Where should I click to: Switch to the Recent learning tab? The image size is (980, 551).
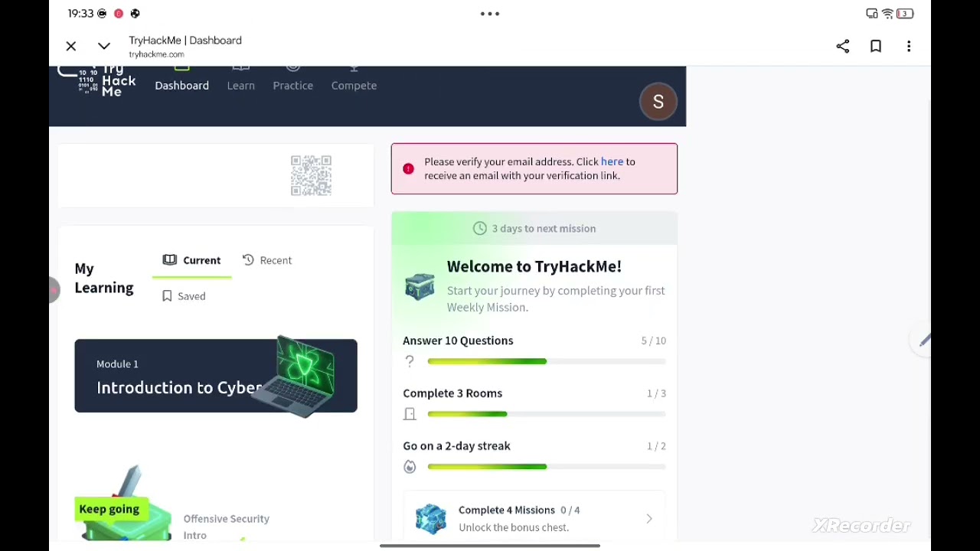pyautogui.click(x=267, y=260)
